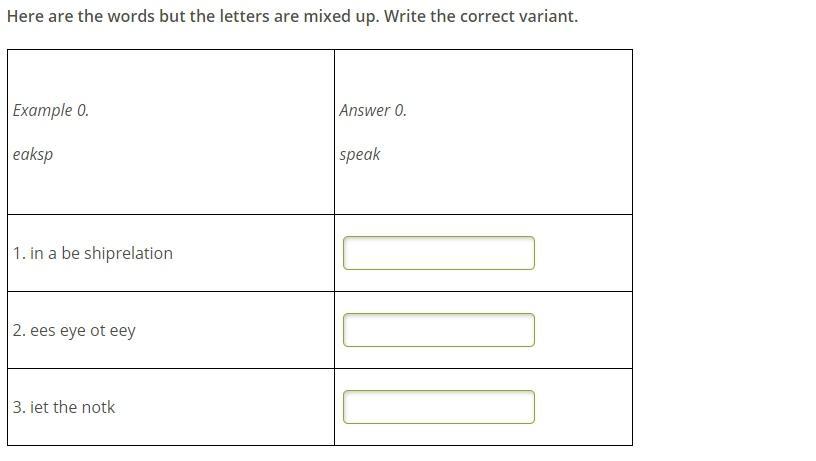Click the word "ees" in question 2
The image size is (816, 461).
pyautogui.click(x=43, y=330)
